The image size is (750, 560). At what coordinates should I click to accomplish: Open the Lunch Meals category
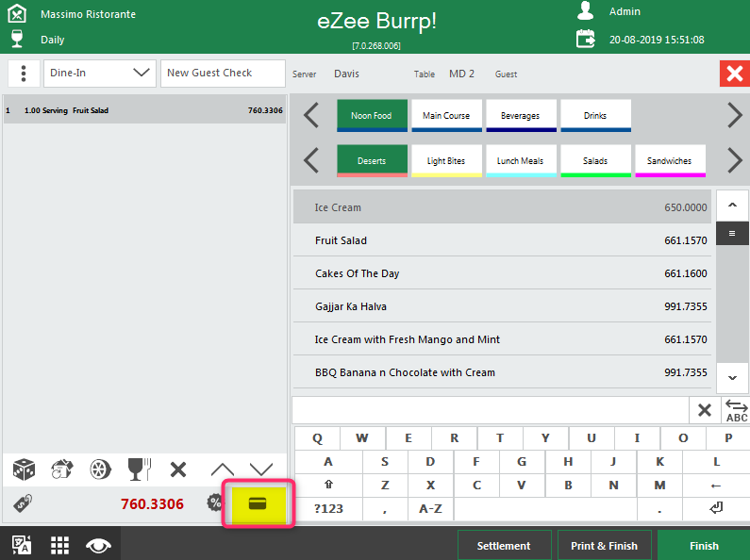pos(521,160)
